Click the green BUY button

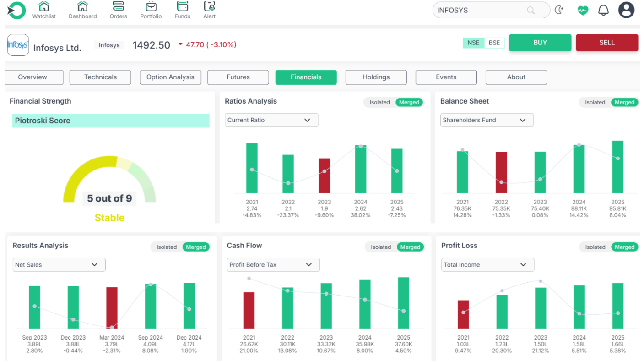[540, 43]
